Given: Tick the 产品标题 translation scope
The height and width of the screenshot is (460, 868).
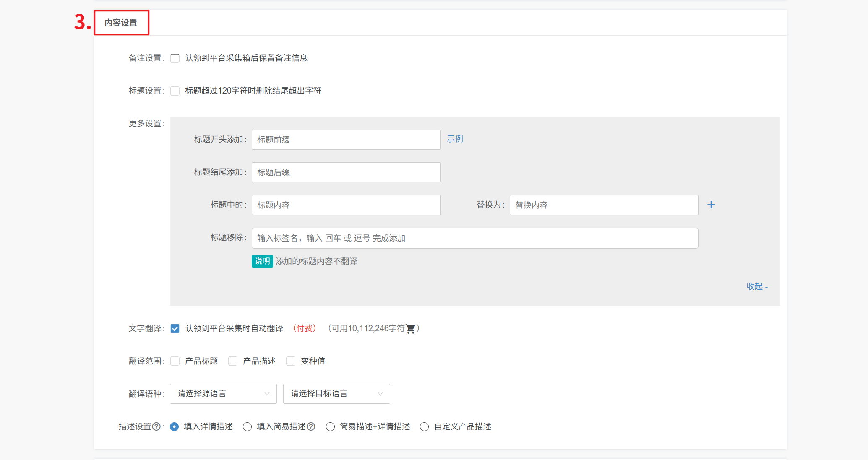Looking at the screenshot, I should [175, 361].
